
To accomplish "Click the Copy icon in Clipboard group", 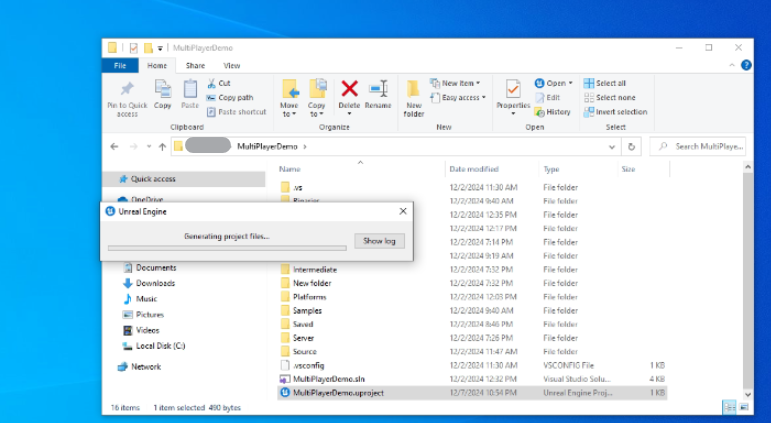I will 163,92.
